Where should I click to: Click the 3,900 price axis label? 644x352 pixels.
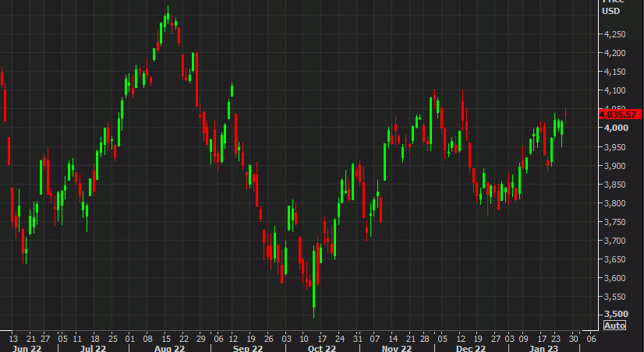click(615, 166)
